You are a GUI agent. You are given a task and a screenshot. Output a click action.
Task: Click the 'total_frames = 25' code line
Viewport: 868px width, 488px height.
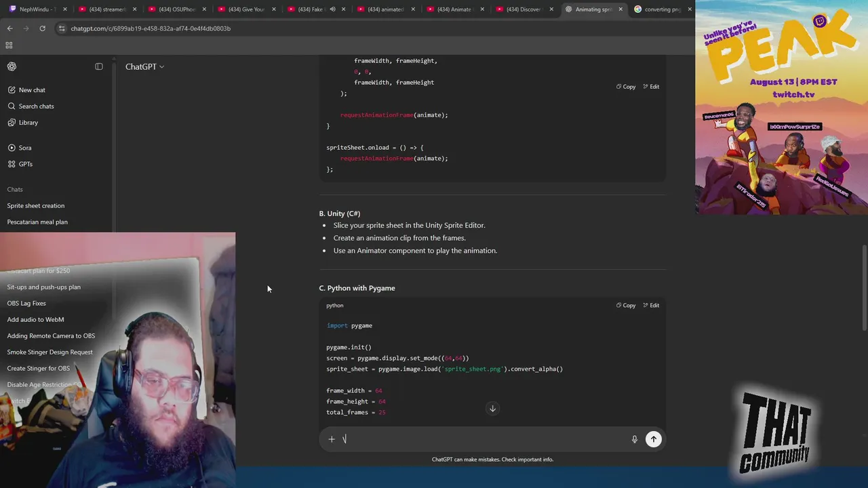tap(356, 413)
